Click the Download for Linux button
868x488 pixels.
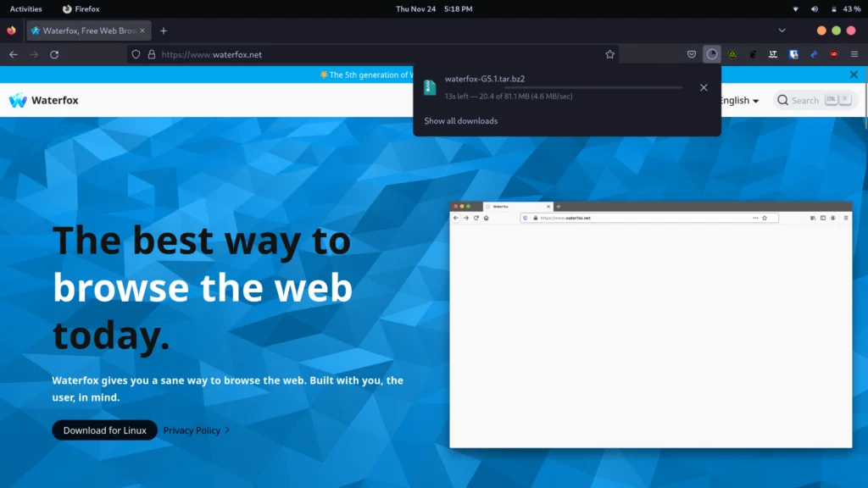pyautogui.click(x=104, y=430)
